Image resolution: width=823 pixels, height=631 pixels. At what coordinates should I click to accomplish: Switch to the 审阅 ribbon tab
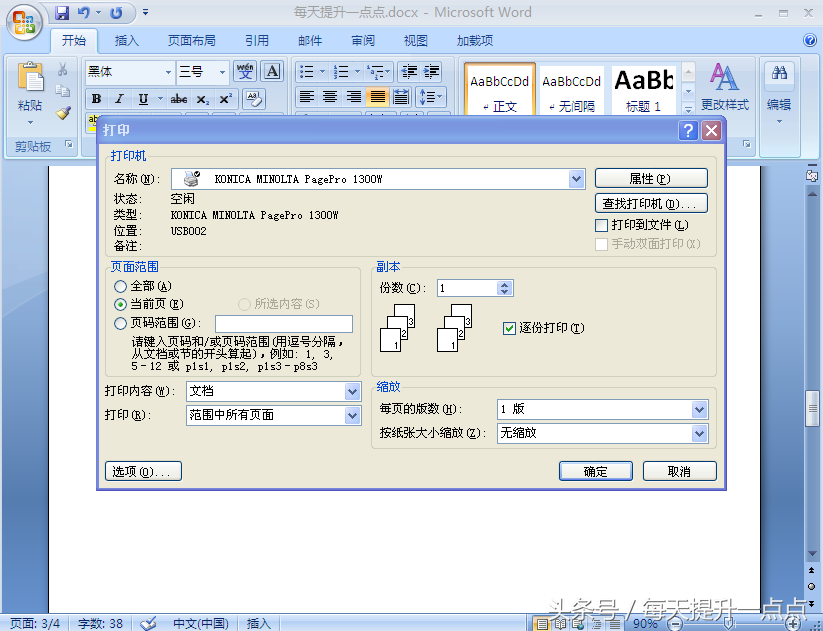(x=363, y=40)
